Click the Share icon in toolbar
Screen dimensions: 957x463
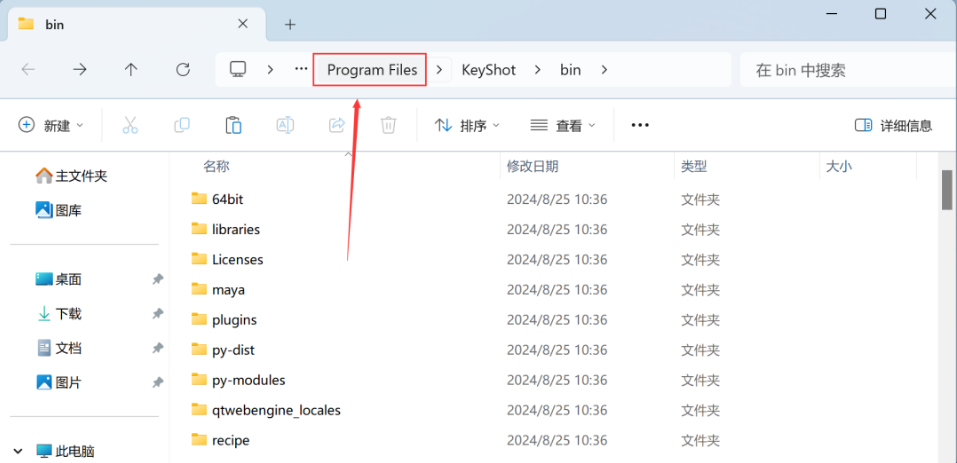337,125
